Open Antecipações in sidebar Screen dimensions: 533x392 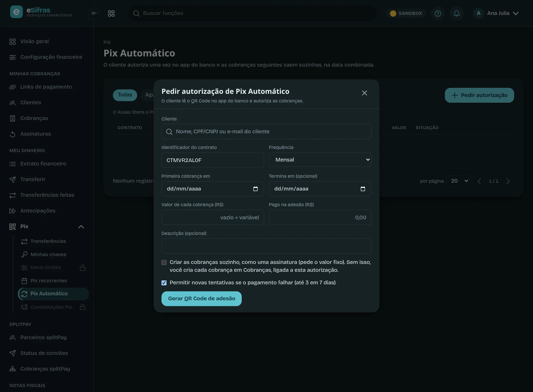coord(47,211)
